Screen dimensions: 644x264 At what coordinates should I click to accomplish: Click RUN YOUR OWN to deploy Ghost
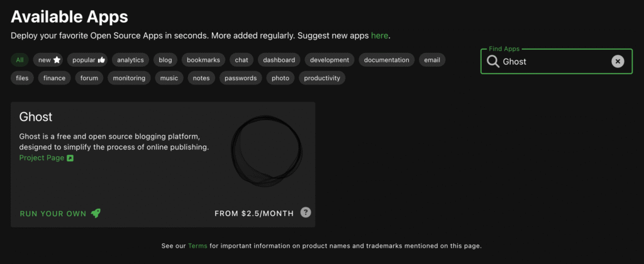(x=53, y=214)
